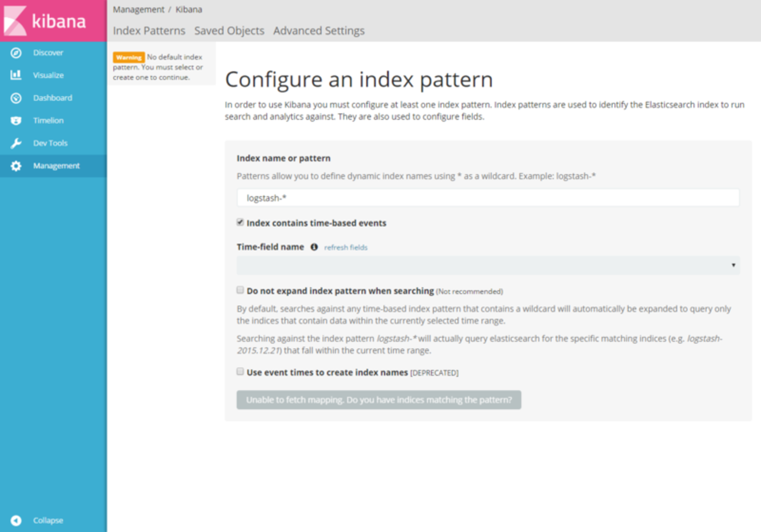Click the Time-field name info icon
Image resolution: width=761 pixels, height=532 pixels.
pyautogui.click(x=314, y=247)
